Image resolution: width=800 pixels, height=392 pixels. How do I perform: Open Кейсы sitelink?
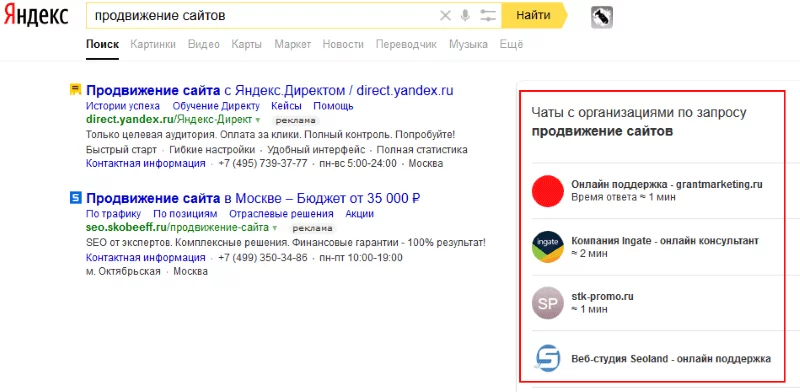[286, 106]
